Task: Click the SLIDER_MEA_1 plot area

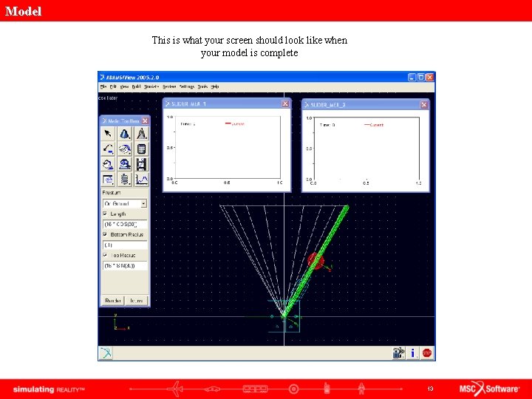Action: pyautogui.click(x=227, y=148)
